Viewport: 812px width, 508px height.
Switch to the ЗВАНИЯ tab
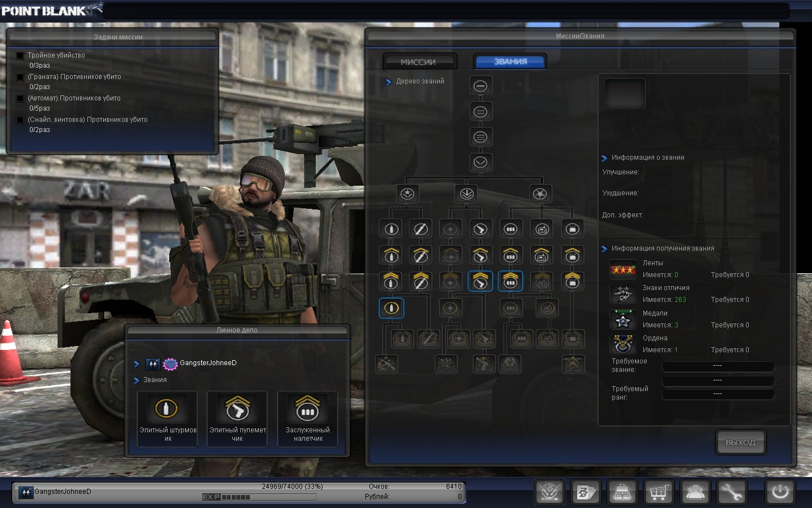pyautogui.click(x=510, y=62)
